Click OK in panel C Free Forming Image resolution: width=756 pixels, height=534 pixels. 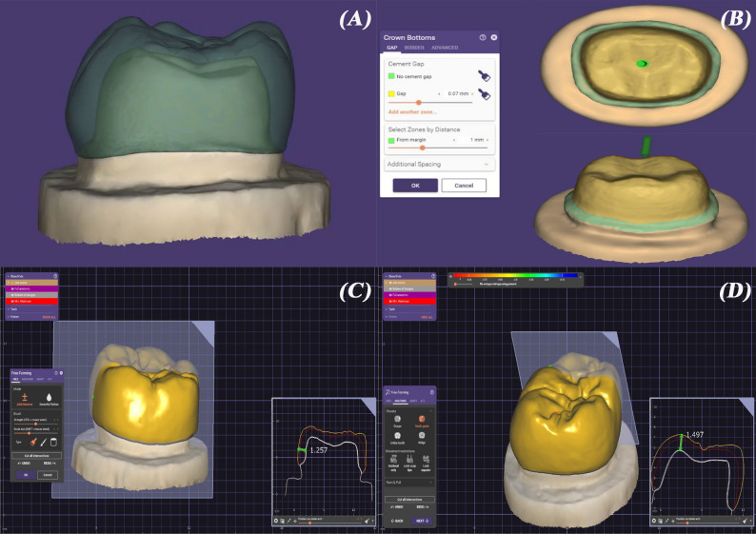[26, 475]
